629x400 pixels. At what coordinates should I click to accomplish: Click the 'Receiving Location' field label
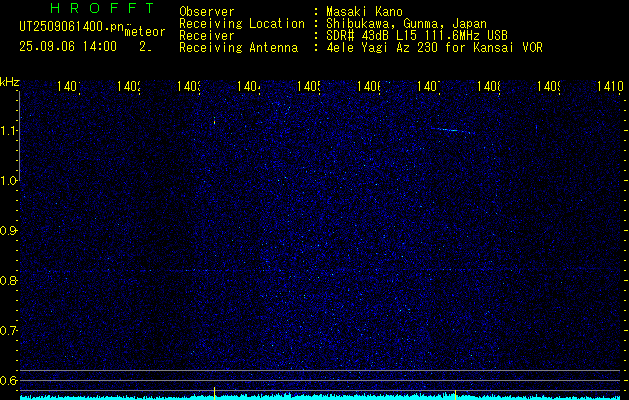pos(242,24)
